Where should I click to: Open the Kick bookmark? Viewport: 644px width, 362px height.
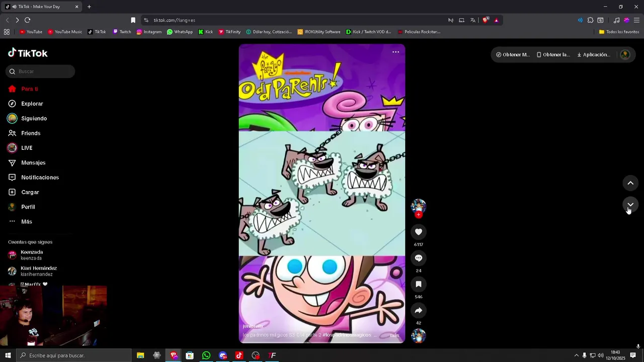206,32
